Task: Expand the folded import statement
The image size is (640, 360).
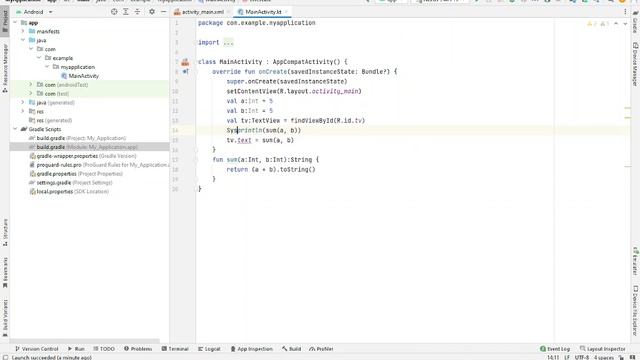Action: (229, 42)
